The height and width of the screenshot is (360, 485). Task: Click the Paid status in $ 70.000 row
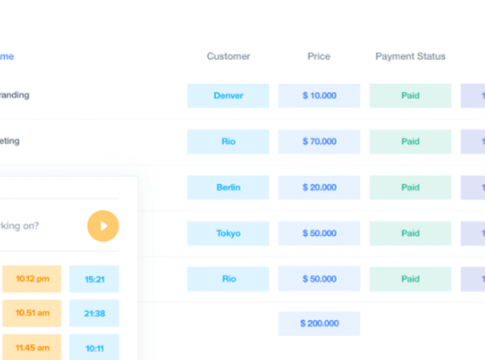tap(410, 141)
